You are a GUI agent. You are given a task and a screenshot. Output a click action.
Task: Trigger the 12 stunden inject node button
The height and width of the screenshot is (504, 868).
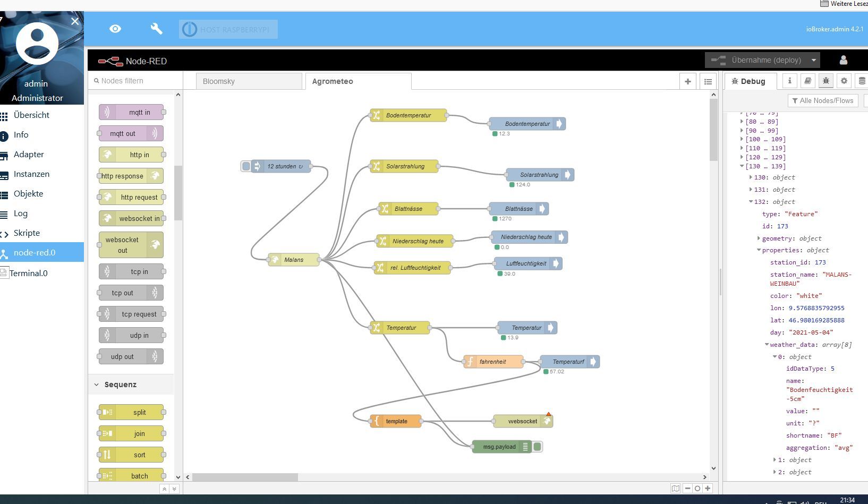click(246, 166)
